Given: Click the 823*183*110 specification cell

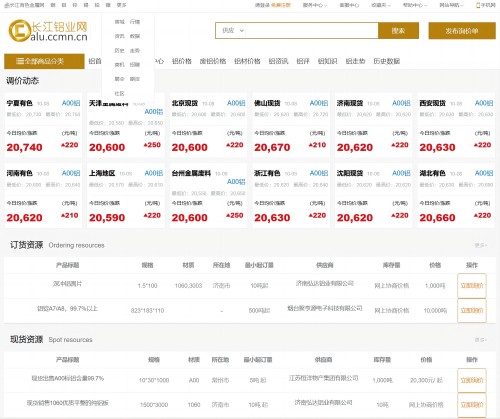Looking at the screenshot, I should [147, 311].
